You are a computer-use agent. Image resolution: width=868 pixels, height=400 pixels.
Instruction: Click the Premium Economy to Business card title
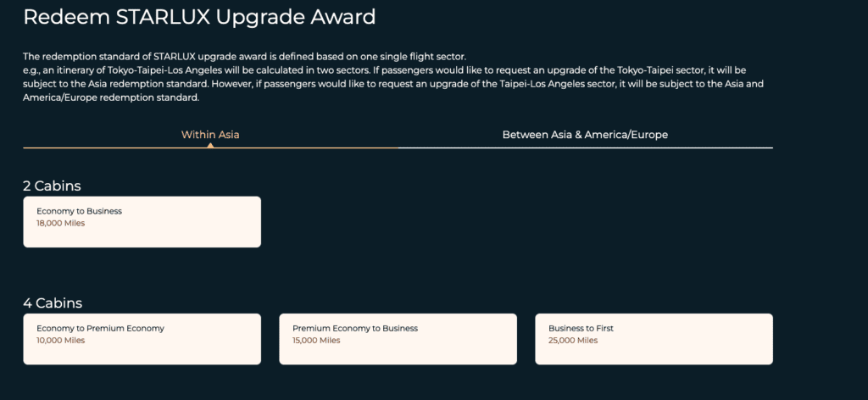355,328
